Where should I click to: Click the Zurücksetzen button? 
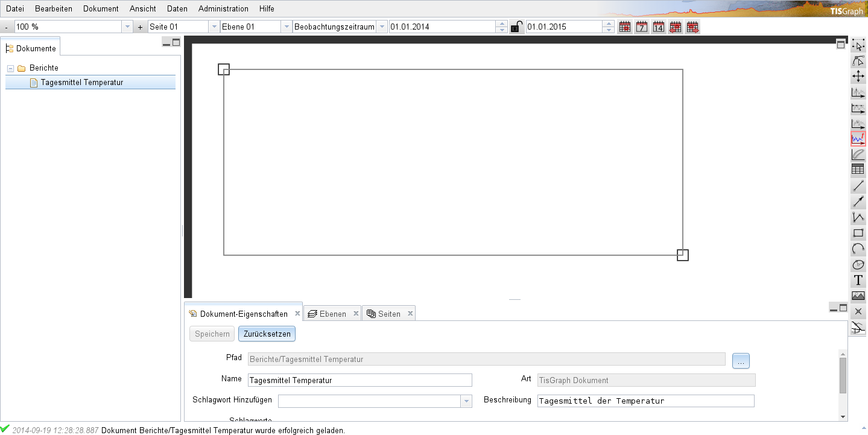267,334
